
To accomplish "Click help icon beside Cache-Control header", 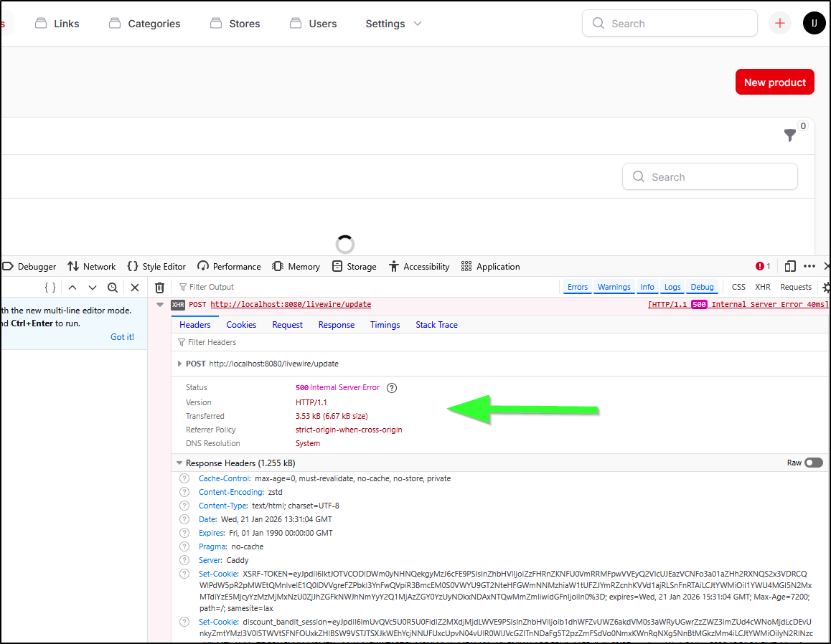I will pyautogui.click(x=184, y=479).
